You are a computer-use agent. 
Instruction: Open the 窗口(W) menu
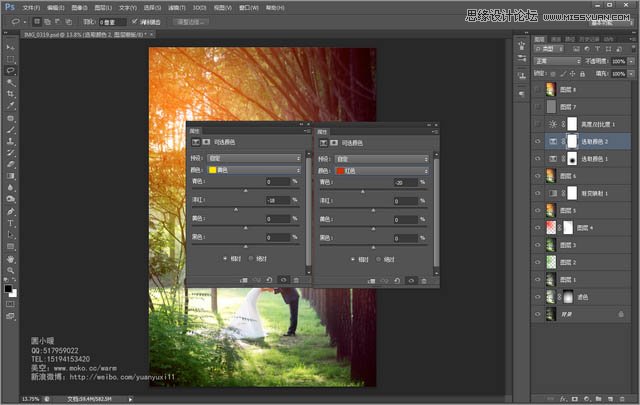249,8
